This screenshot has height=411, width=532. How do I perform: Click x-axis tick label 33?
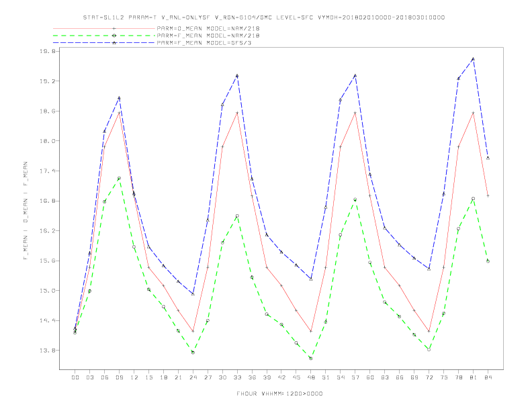(x=237, y=377)
